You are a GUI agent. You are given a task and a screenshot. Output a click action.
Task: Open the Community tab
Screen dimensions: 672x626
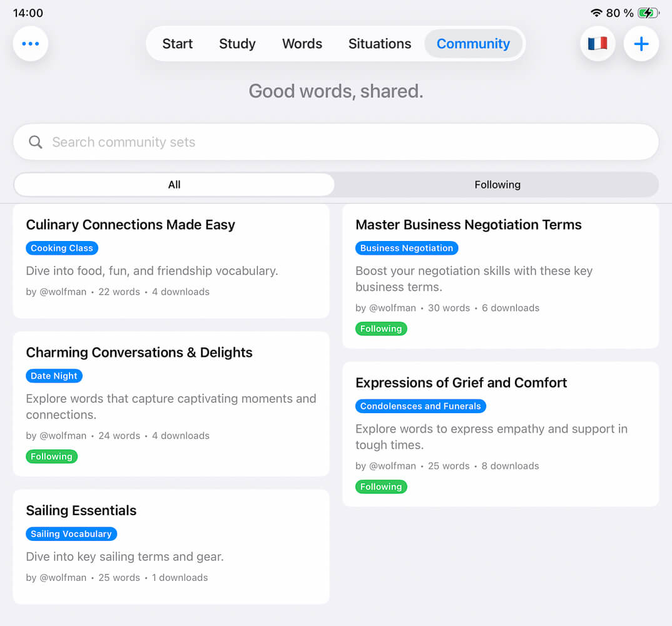tap(474, 44)
